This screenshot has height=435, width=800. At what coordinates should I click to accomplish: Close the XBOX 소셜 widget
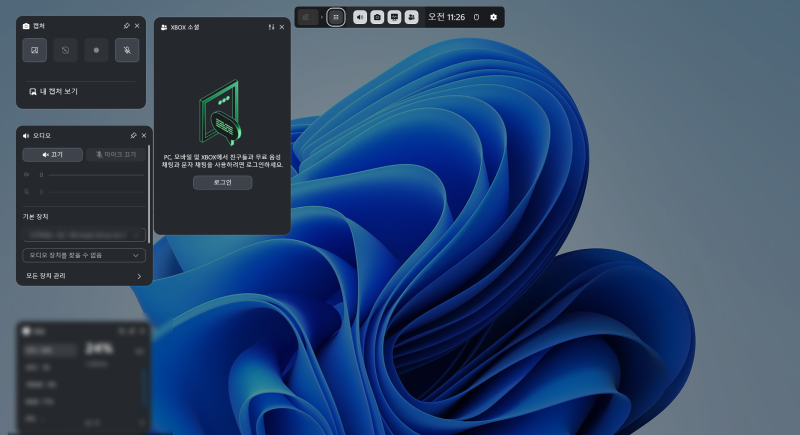282,27
